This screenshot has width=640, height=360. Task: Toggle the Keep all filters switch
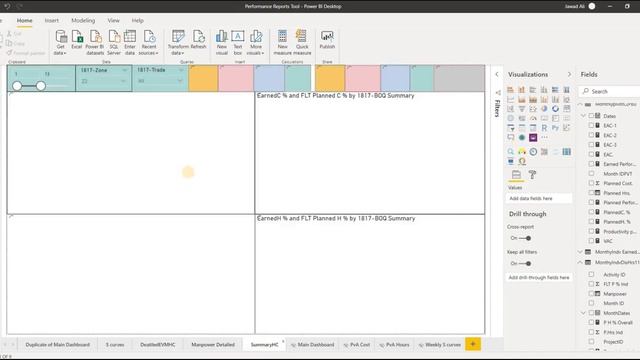coord(524,263)
